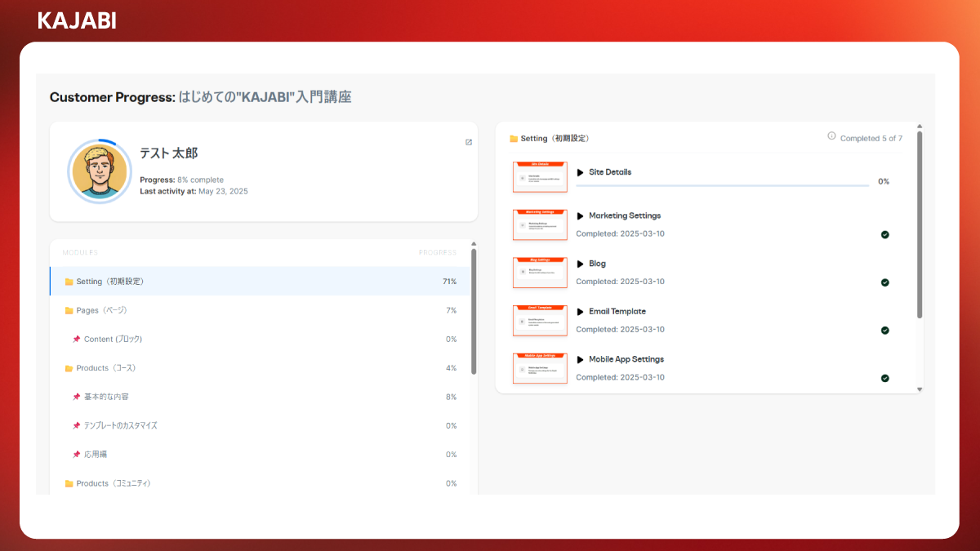Image resolution: width=980 pixels, height=551 pixels.
Task: Click the profile avatar of テスト 太郎
Action: click(x=100, y=171)
